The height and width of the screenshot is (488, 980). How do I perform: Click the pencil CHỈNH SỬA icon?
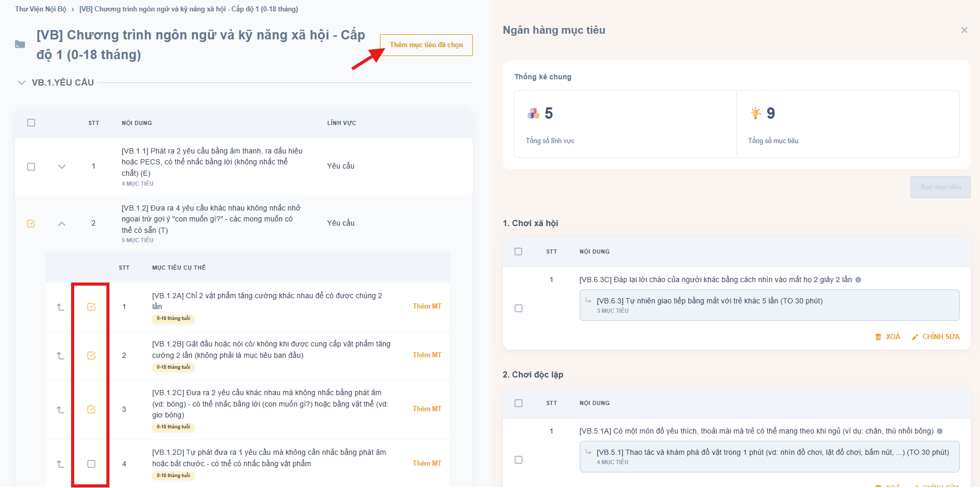coord(915,337)
